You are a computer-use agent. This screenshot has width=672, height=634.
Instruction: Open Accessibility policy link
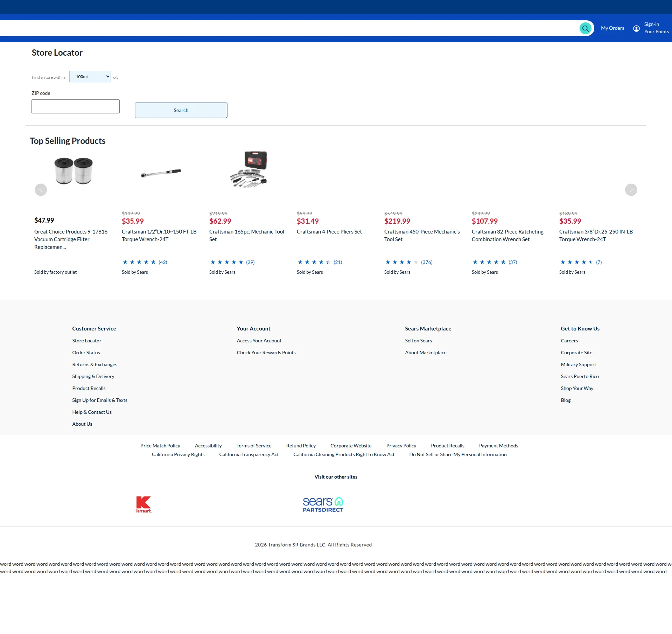[208, 446]
